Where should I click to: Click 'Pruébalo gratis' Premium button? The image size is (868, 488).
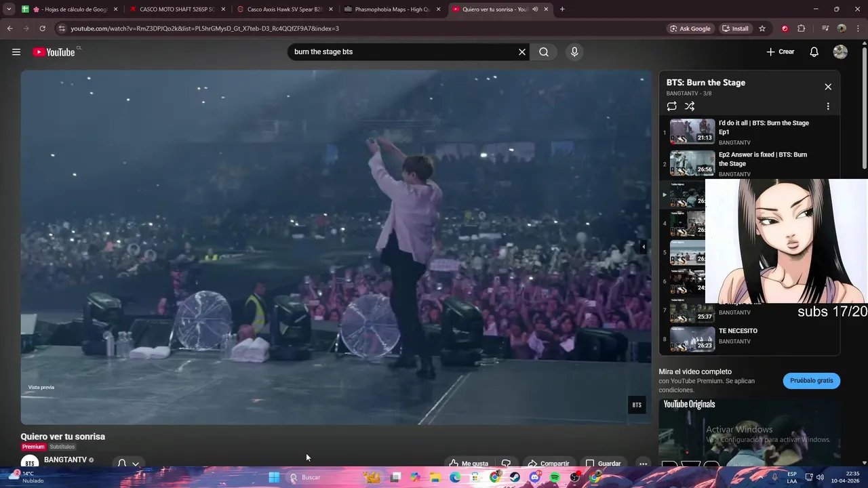[x=811, y=381]
